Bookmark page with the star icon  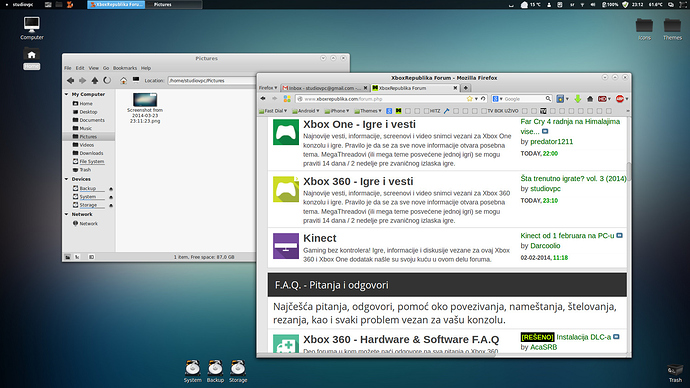(x=470, y=99)
